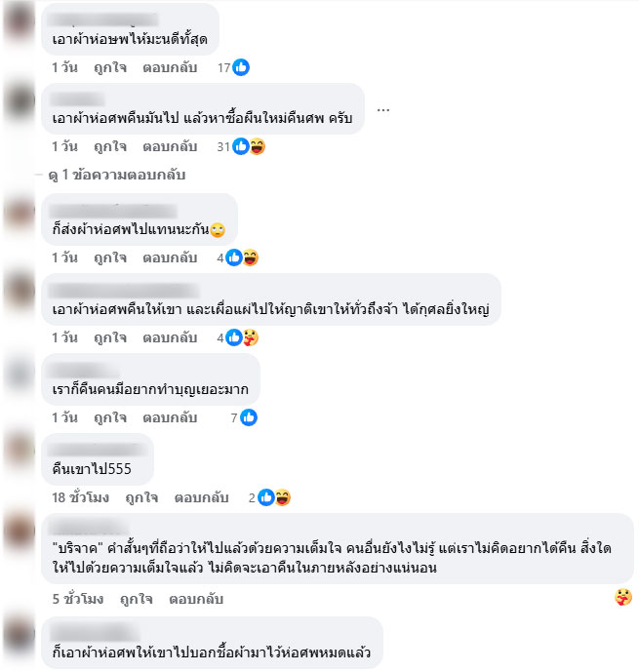Click ถูกใจ under the 5 ชั่วโมง comment

click(x=137, y=599)
